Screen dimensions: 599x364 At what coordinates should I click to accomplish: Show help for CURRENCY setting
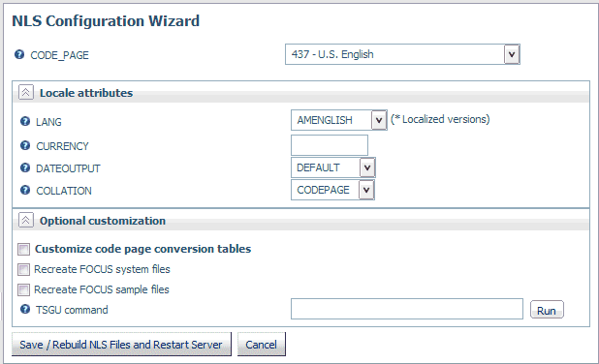coord(25,145)
